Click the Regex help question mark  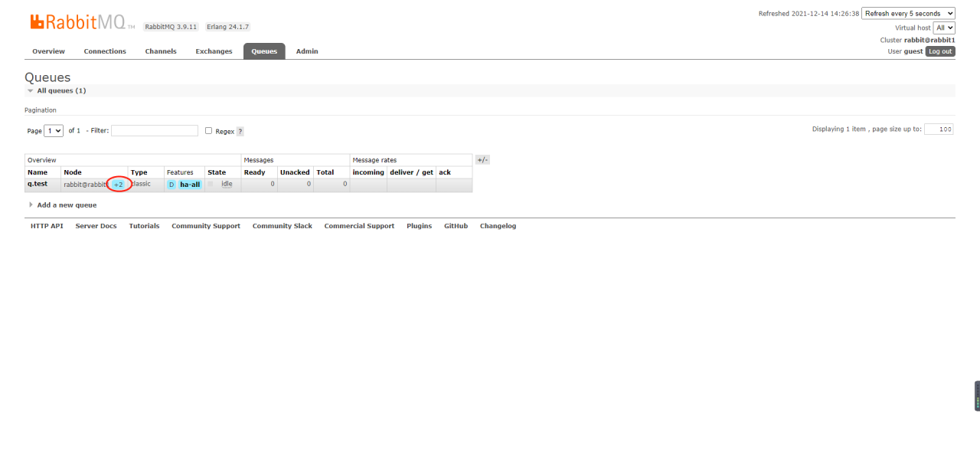click(x=240, y=132)
